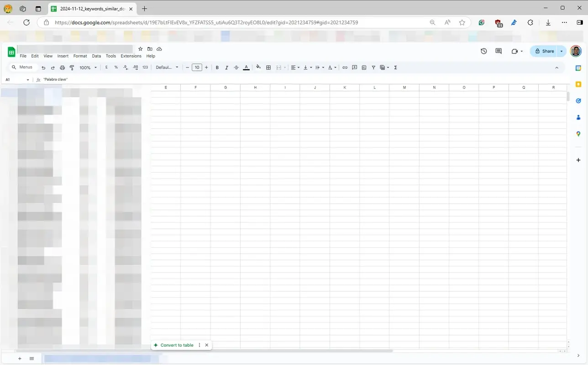This screenshot has width=588, height=365.
Task: Open the font family dropdown
Action: click(x=167, y=67)
